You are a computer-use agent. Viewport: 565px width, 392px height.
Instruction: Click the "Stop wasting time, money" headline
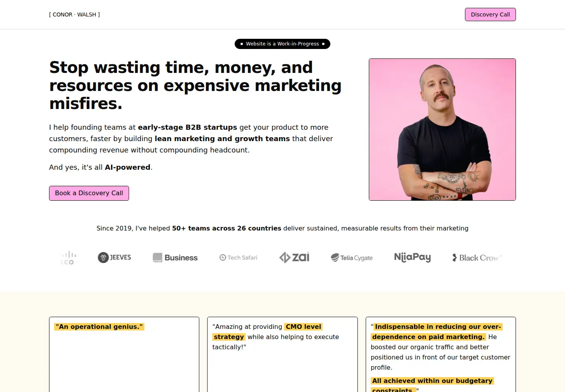click(195, 85)
